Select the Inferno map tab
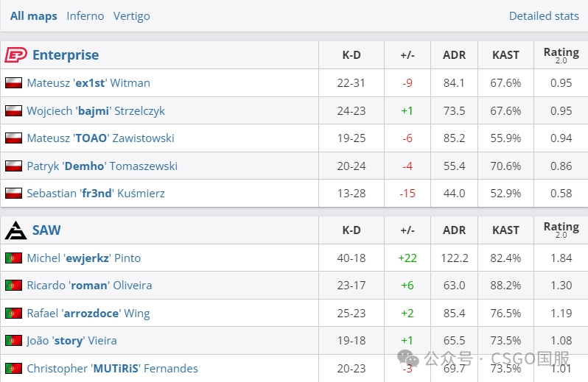This screenshot has height=382, width=588. 85,15
